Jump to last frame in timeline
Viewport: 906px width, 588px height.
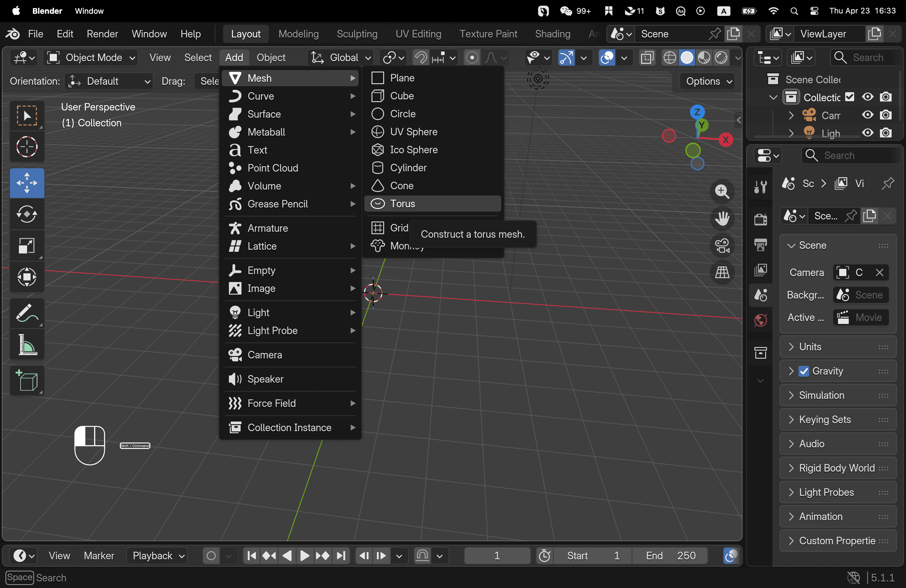tap(341, 556)
